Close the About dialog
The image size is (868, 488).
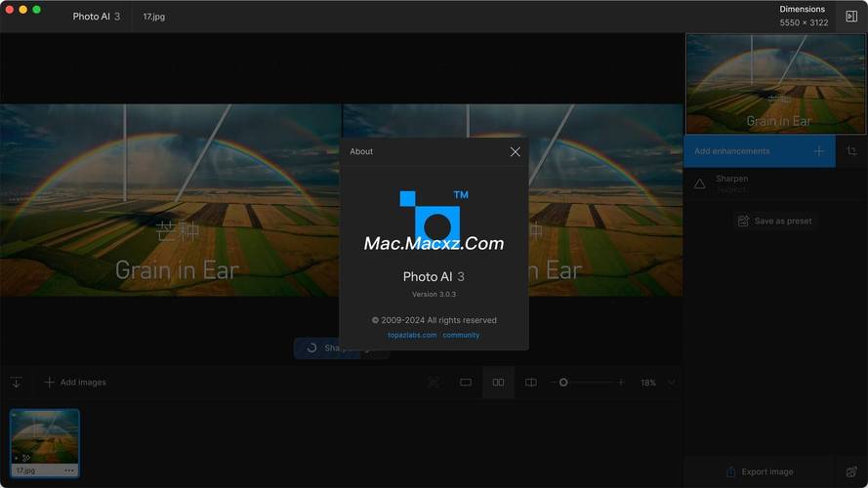click(516, 151)
